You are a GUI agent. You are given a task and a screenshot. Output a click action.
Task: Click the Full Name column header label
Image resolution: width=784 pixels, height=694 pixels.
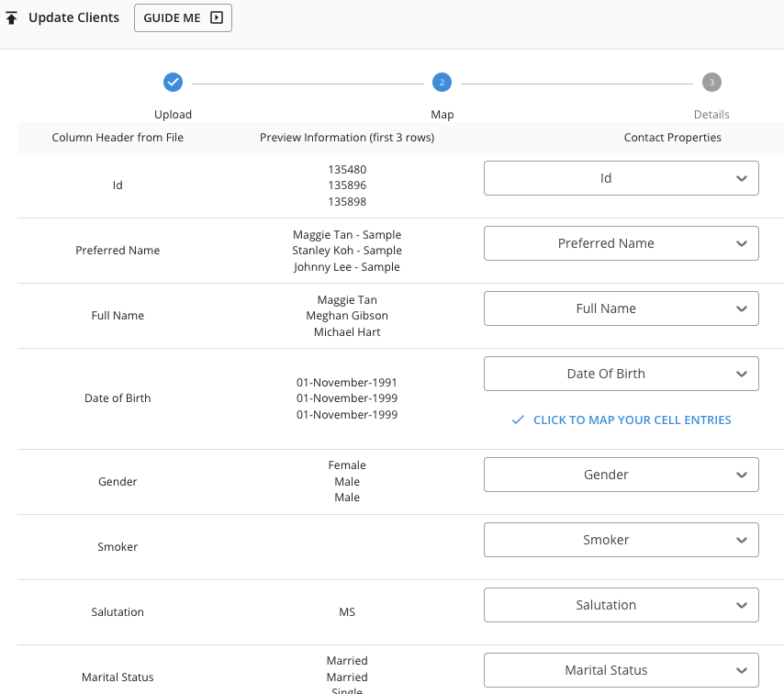pyautogui.click(x=118, y=316)
